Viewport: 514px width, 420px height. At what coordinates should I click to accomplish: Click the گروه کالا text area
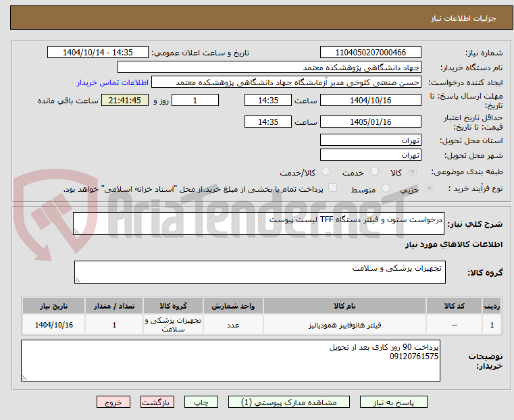pyautogui.click(x=259, y=272)
